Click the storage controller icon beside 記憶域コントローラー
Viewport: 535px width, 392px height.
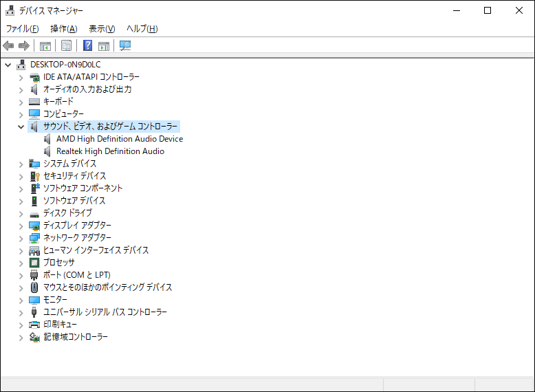pyautogui.click(x=34, y=337)
